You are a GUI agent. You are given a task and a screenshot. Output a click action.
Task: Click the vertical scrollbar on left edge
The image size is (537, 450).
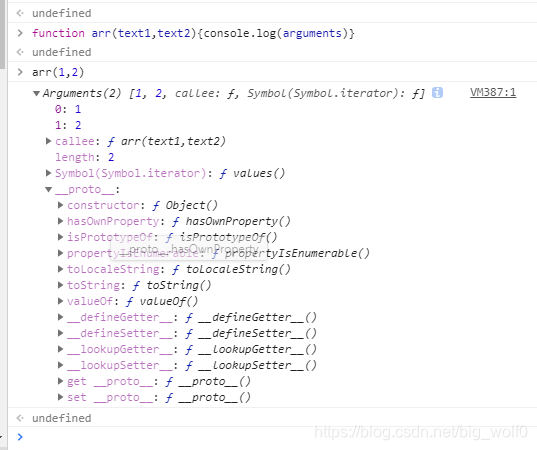click(2, 34)
